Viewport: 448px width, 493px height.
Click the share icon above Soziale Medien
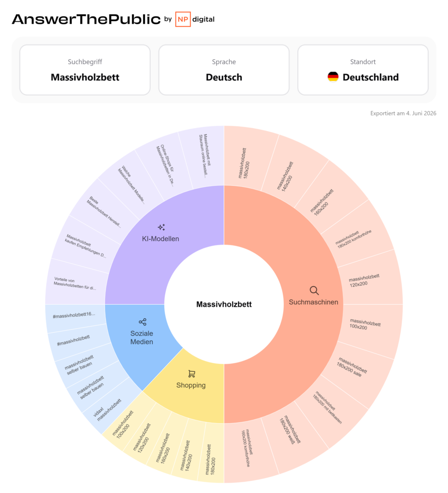[143, 322]
